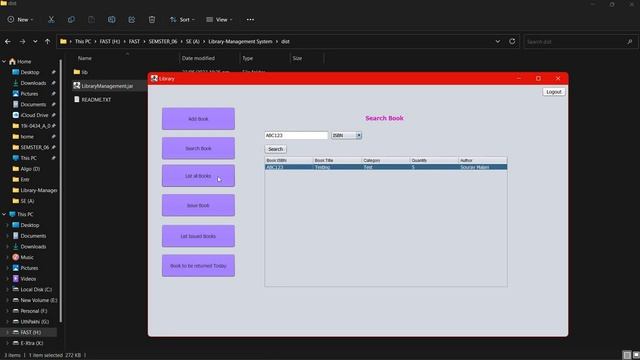Click List Issued Books button
This screenshot has height=360, width=640.
coord(198,236)
